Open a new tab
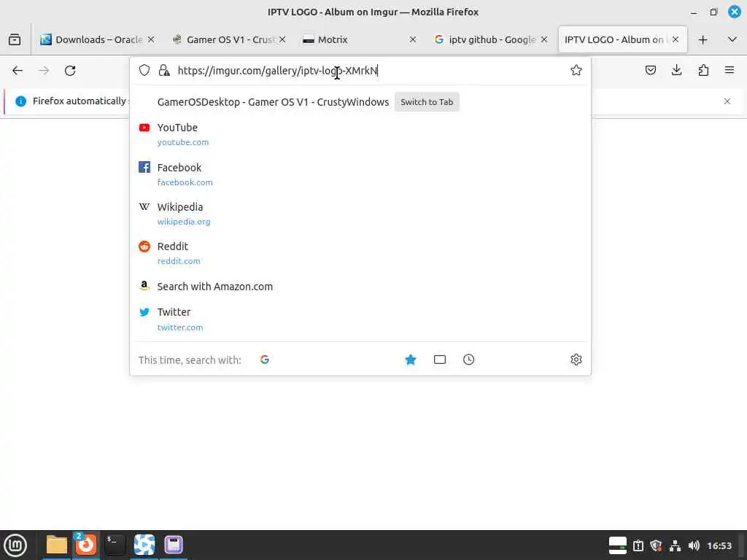 [x=703, y=39]
